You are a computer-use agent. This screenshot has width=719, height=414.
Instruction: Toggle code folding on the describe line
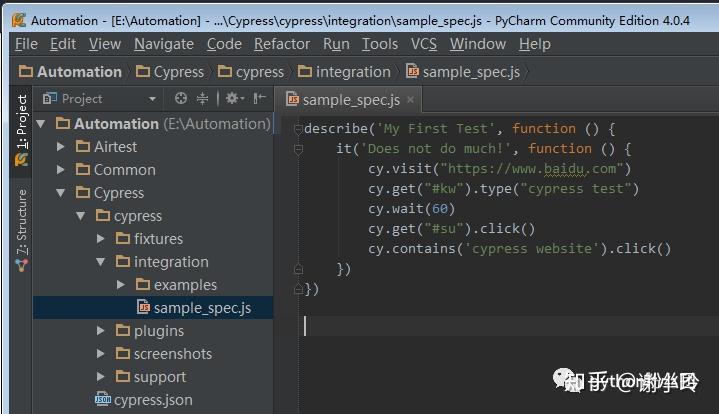[298, 129]
